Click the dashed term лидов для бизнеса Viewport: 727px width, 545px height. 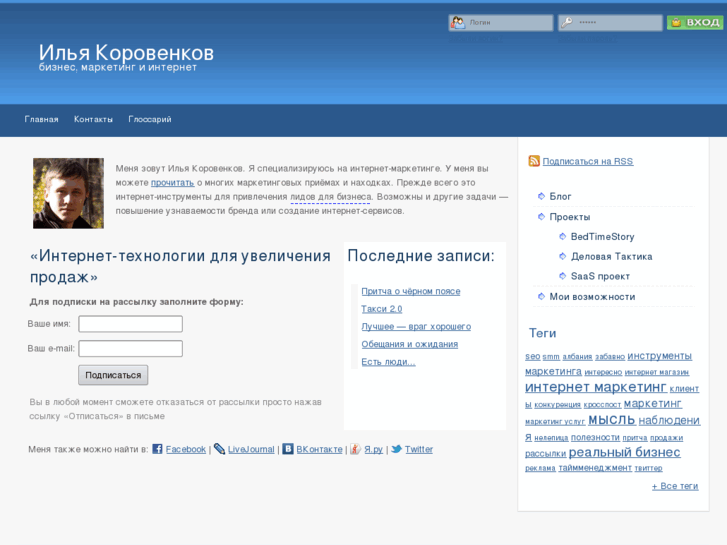[331, 197]
